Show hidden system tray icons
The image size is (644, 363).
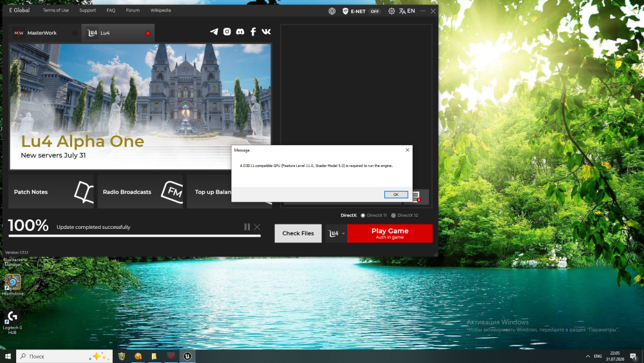point(588,357)
